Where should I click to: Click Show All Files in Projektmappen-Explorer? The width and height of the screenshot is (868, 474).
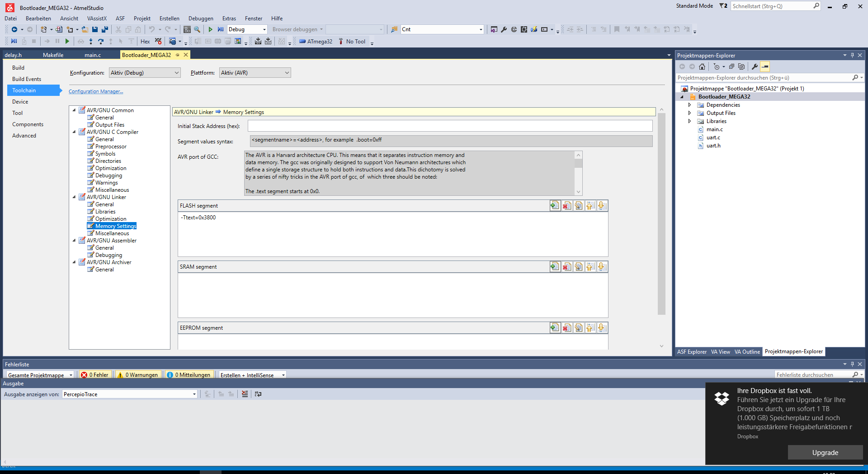[741, 66]
